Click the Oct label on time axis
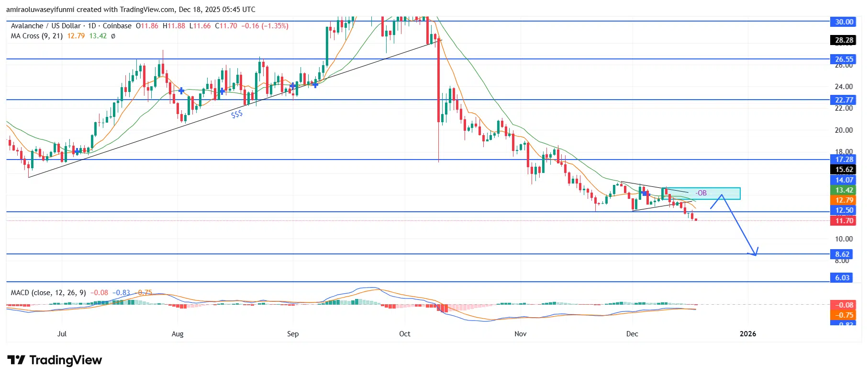The height and width of the screenshot is (378, 868). coord(405,334)
